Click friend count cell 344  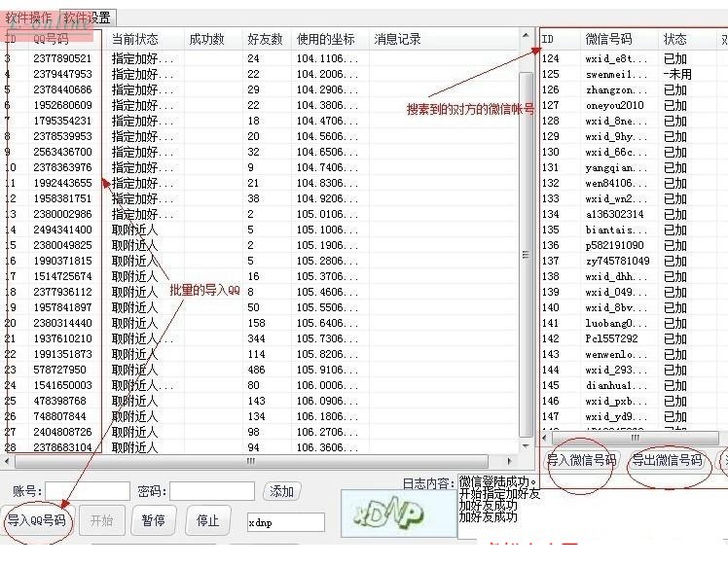256,338
